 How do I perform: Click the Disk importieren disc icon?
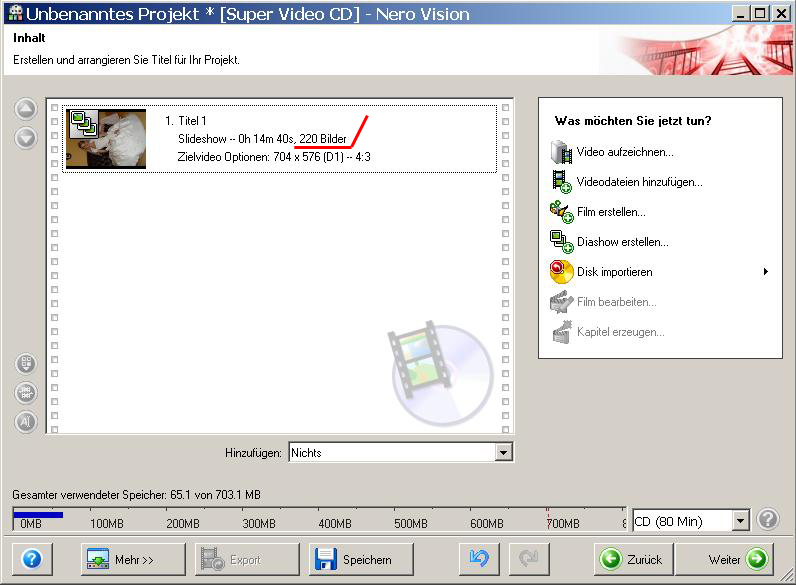(561, 272)
